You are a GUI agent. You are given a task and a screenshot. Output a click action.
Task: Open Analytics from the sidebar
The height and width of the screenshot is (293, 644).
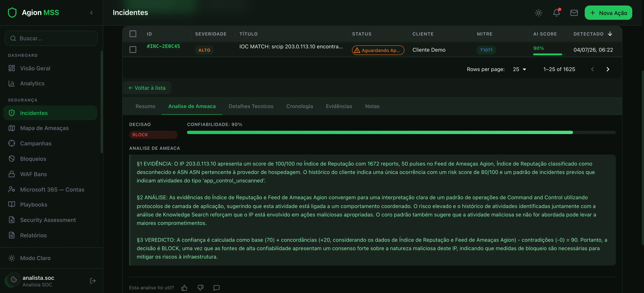tap(50, 83)
